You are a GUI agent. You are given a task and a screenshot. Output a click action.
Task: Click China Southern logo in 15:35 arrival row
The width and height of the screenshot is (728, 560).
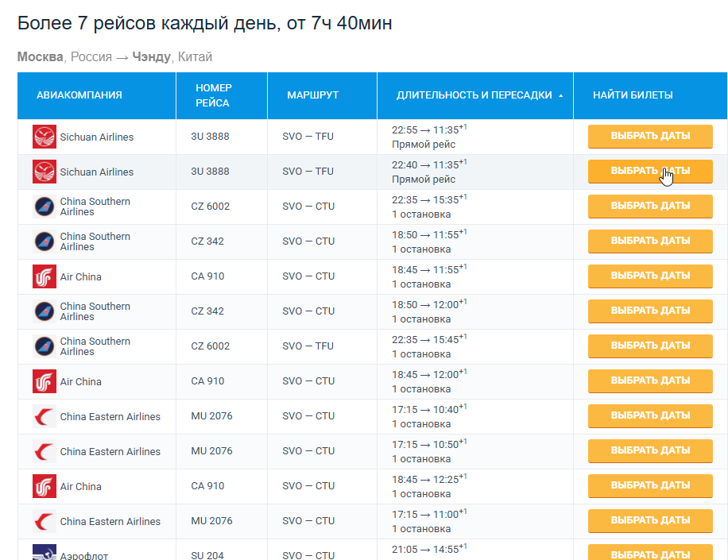[x=45, y=207]
